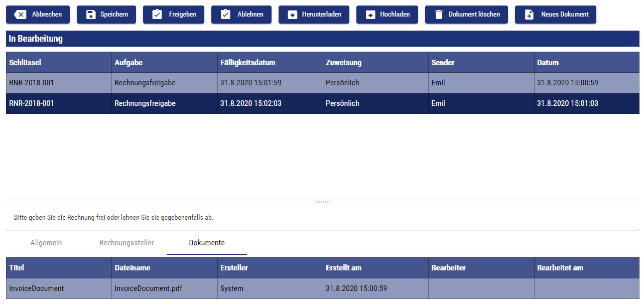Click the Neues Dokument file-plus icon

[x=529, y=15]
